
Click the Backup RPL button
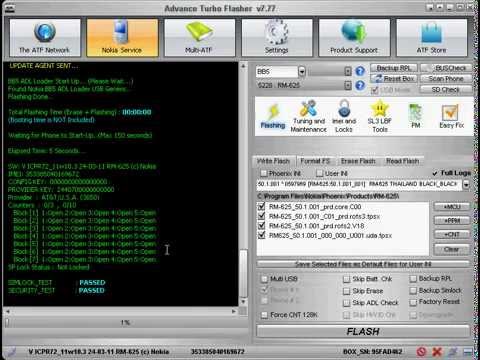(x=394, y=68)
